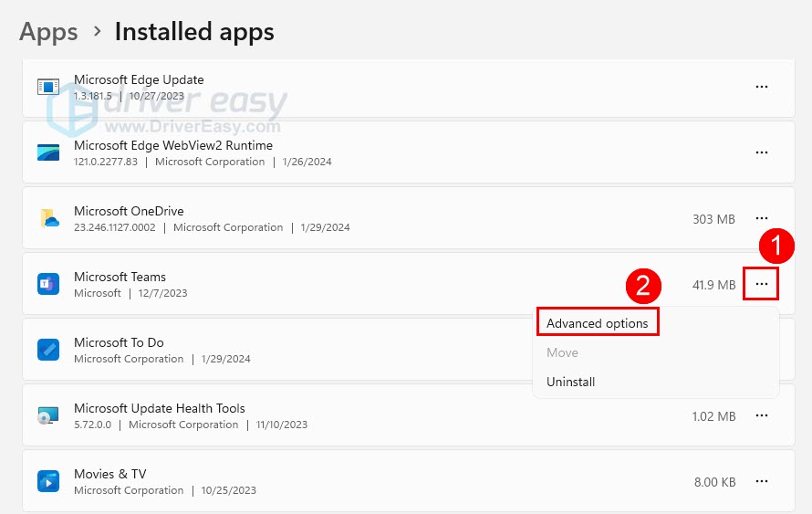Select Advanced options in the context menu
Image resolution: width=812 pixels, height=514 pixels.
[x=597, y=323]
